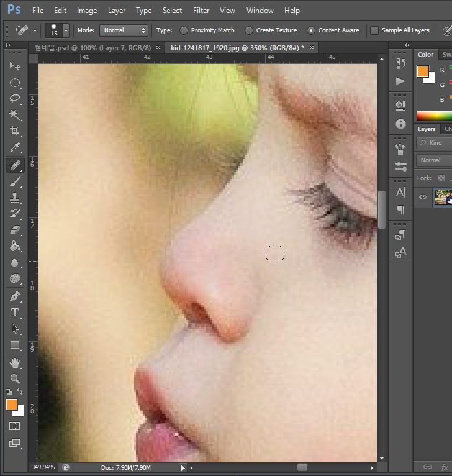Click the zoom percentage field 349.94%
Viewport: 452px width, 476px height.
[x=43, y=467]
